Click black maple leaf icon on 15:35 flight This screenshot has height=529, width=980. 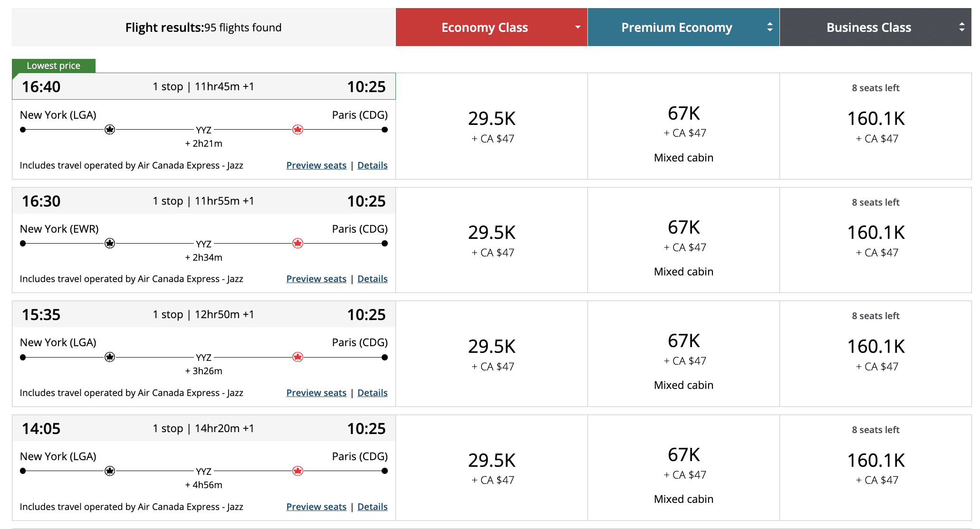[110, 357]
